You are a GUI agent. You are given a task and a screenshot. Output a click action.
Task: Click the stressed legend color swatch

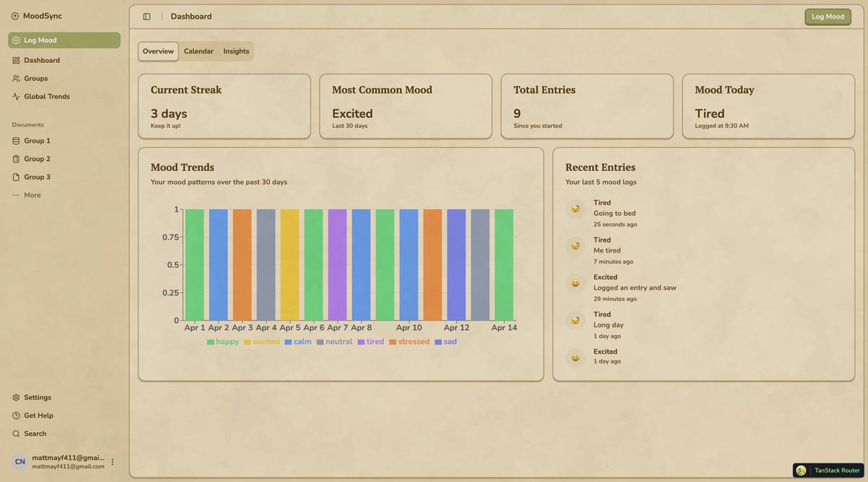pyautogui.click(x=393, y=342)
